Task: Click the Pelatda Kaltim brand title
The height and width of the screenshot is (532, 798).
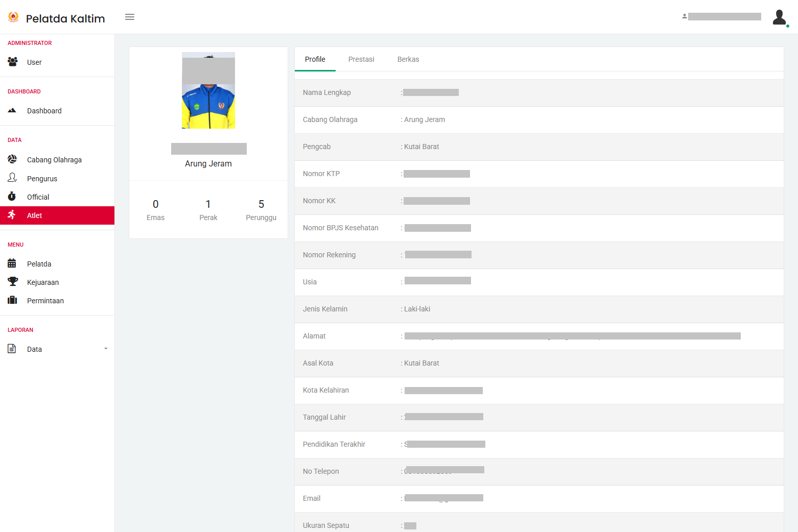Action: [x=65, y=19]
